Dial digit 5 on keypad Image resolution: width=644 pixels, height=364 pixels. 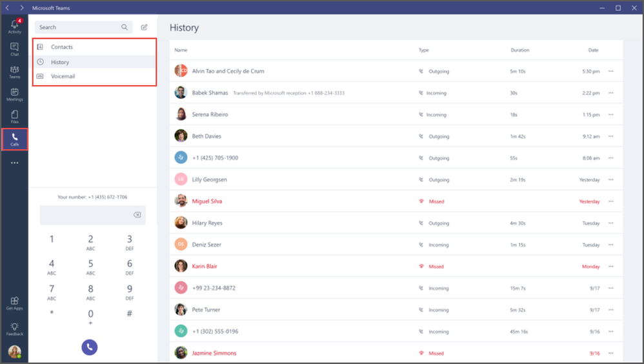(x=90, y=267)
